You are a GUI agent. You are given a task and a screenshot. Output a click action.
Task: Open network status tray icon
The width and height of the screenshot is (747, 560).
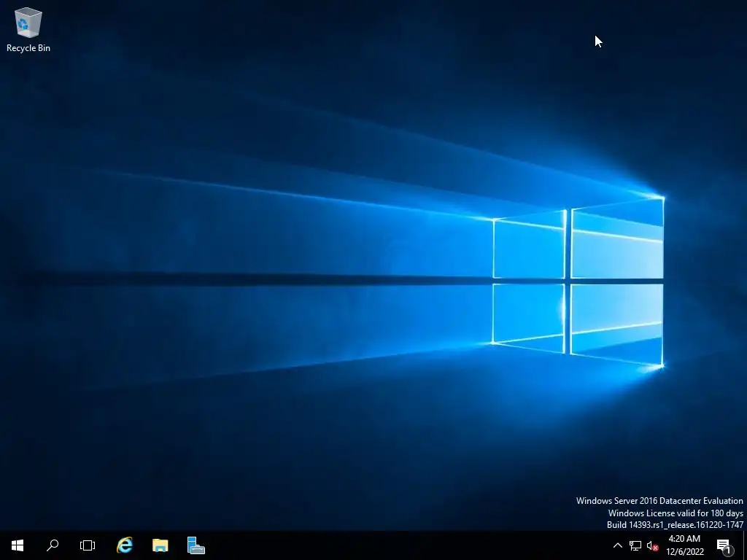635,545
